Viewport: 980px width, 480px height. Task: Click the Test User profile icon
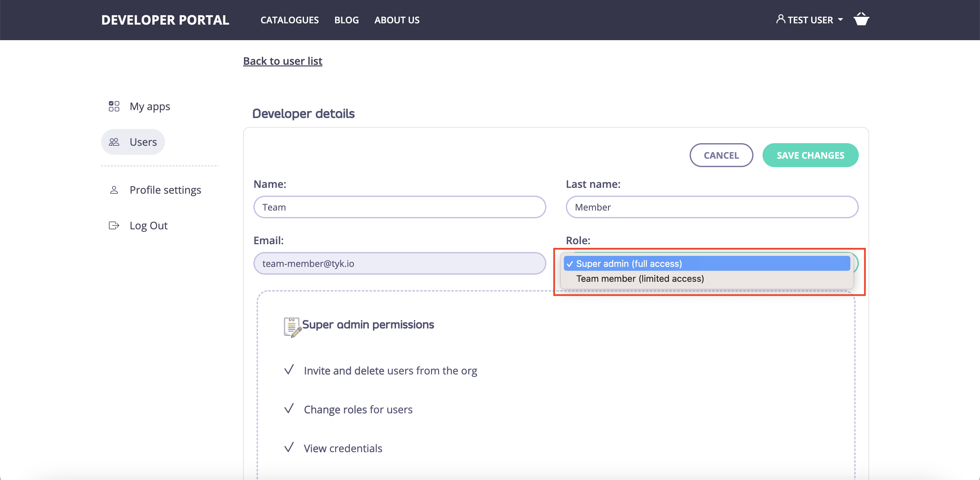tap(780, 19)
